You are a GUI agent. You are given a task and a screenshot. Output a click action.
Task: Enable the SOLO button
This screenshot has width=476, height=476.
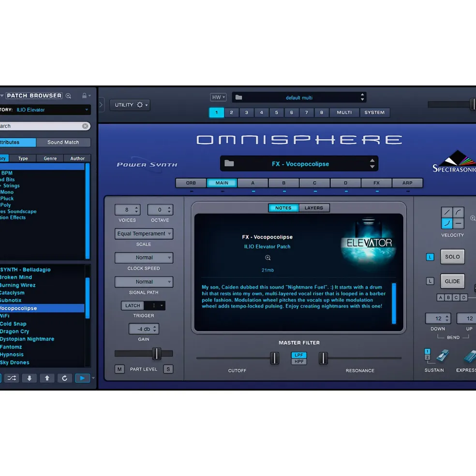(x=452, y=257)
